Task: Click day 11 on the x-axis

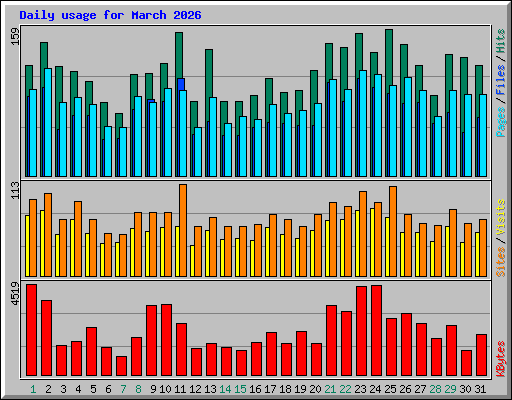Action: (x=180, y=389)
